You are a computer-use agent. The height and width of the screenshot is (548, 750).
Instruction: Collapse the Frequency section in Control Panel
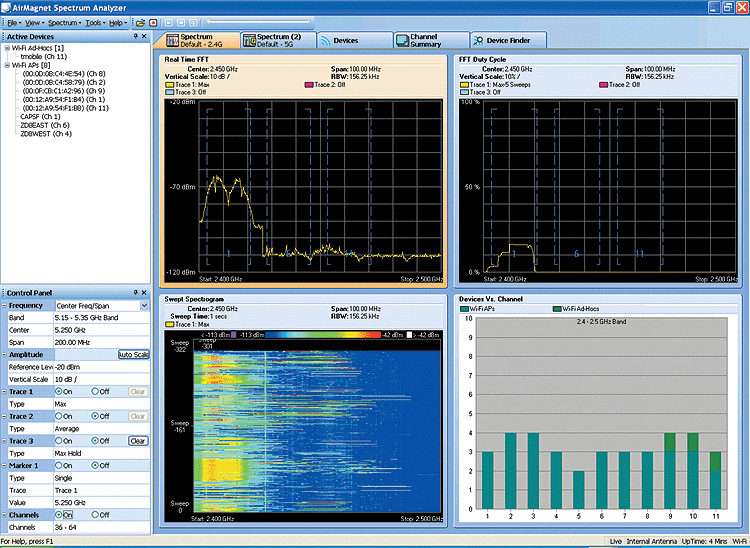tap(4, 306)
